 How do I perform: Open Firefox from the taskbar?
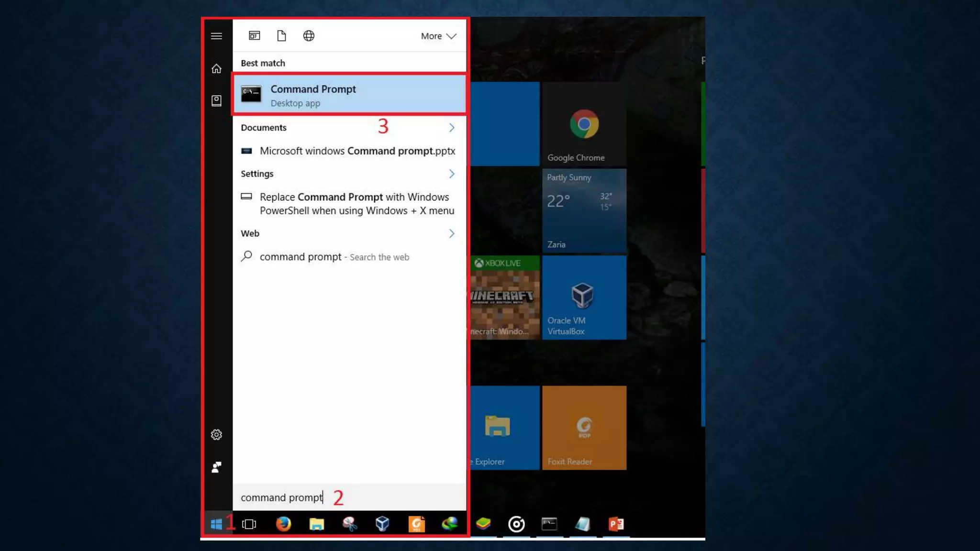tap(283, 524)
